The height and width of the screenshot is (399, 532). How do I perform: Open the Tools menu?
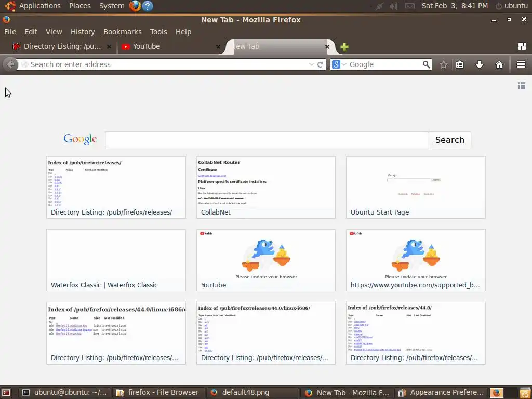[x=158, y=32]
